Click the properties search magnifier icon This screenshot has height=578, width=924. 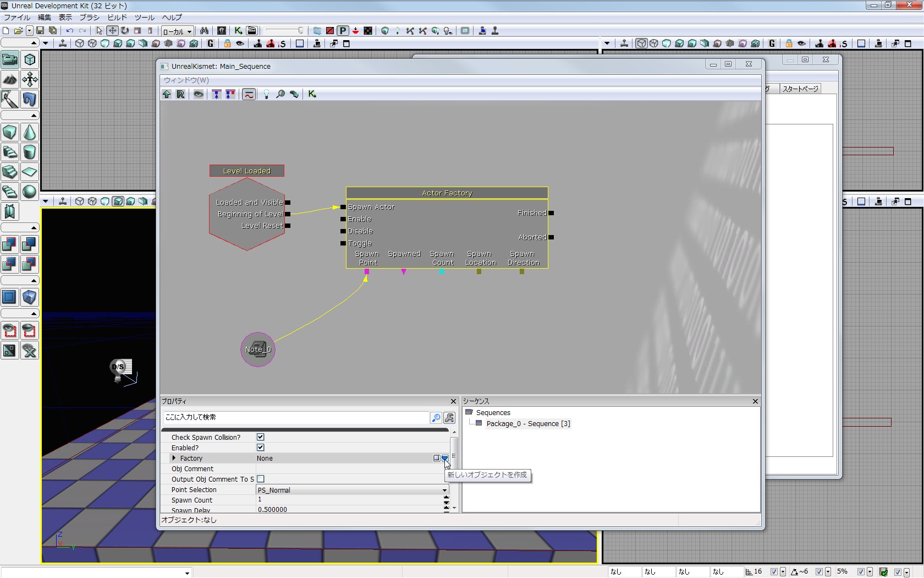pyautogui.click(x=436, y=418)
